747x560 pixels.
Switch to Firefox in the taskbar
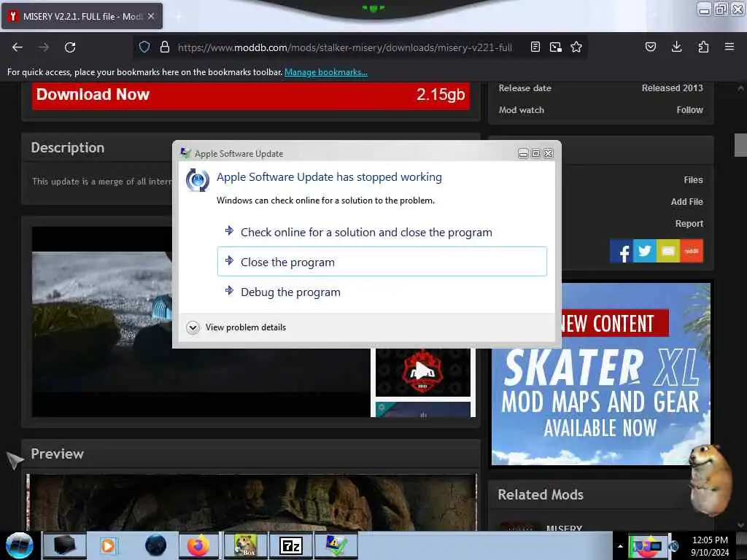point(198,545)
